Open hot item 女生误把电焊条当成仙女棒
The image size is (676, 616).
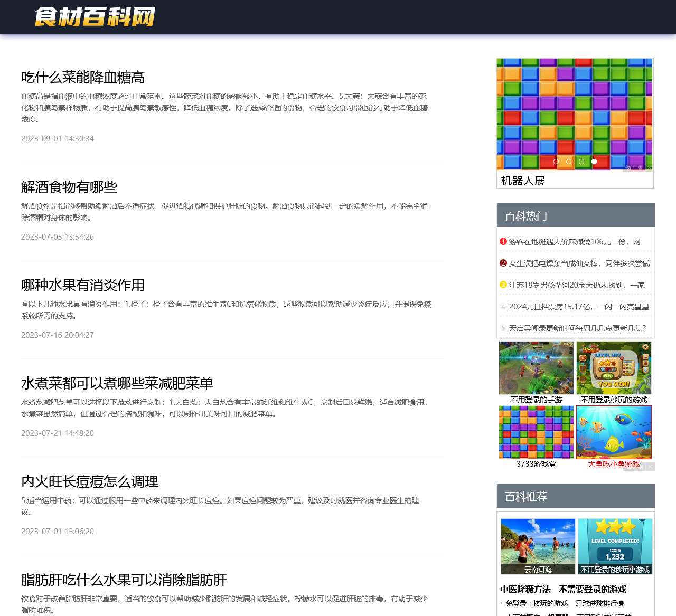pos(579,263)
